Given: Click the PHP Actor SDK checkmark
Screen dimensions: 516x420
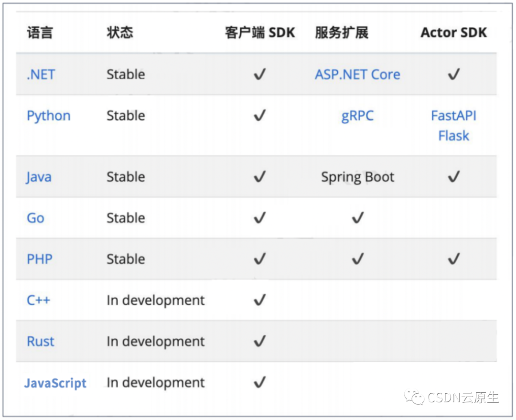Looking at the screenshot, I should point(453,259).
